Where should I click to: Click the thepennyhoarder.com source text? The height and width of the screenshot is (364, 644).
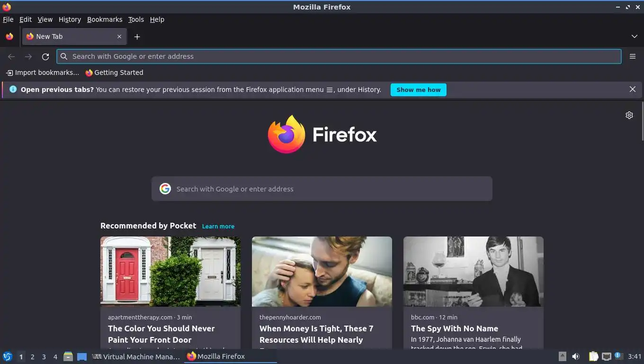click(x=290, y=317)
